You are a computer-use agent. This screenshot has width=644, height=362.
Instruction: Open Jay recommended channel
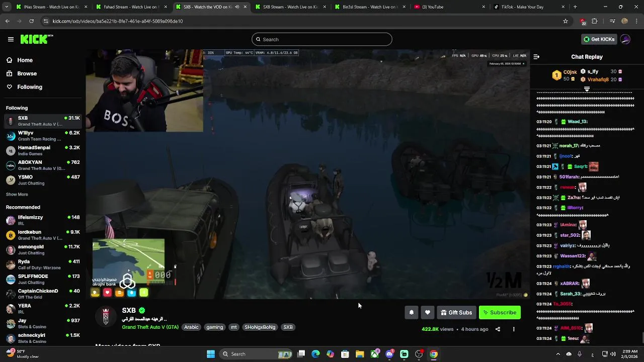tap(43, 323)
